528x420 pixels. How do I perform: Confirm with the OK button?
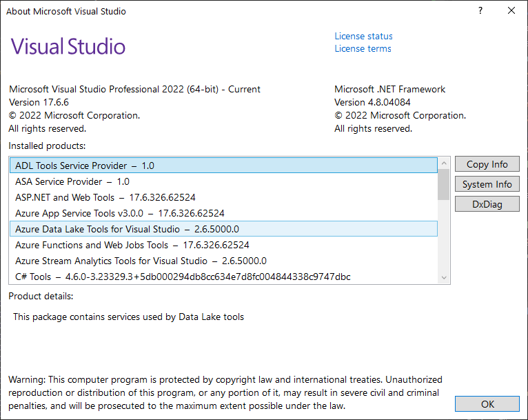click(487, 404)
